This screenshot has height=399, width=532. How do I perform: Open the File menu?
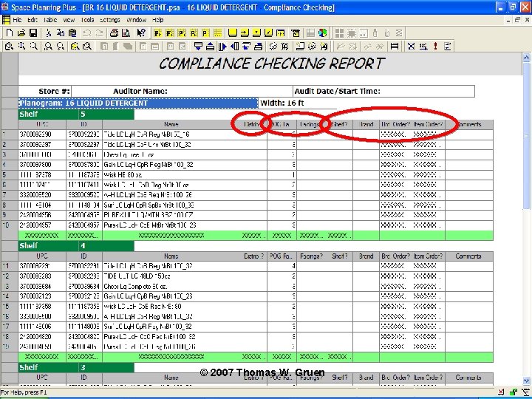16,20
